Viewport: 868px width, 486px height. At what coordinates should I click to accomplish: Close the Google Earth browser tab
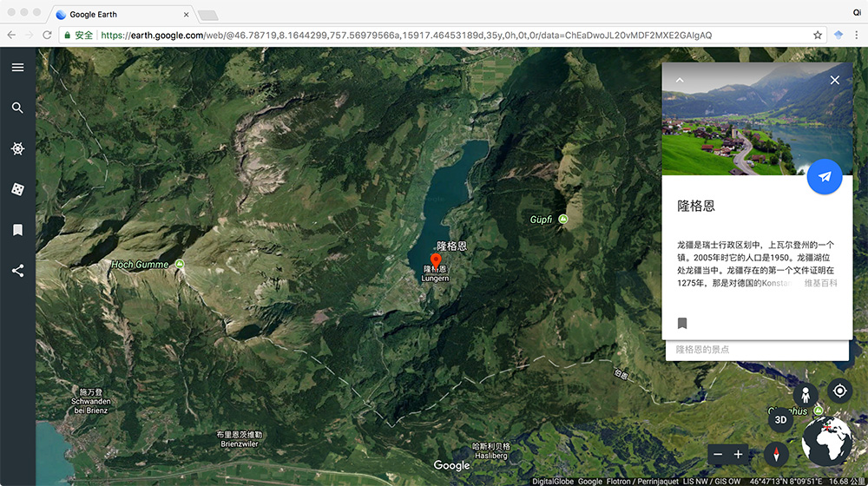[186, 15]
